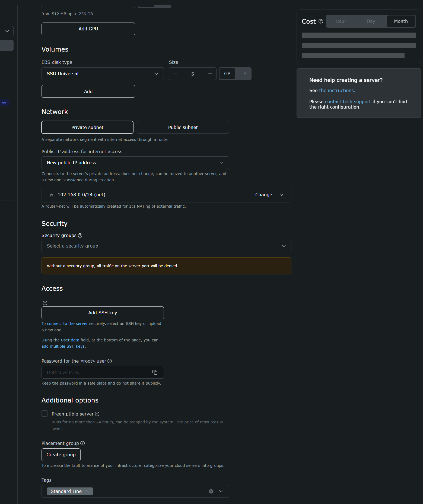Screen dimensions: 423x504
Task: Click the Preemptible server help icon
Action: (97, 414)
